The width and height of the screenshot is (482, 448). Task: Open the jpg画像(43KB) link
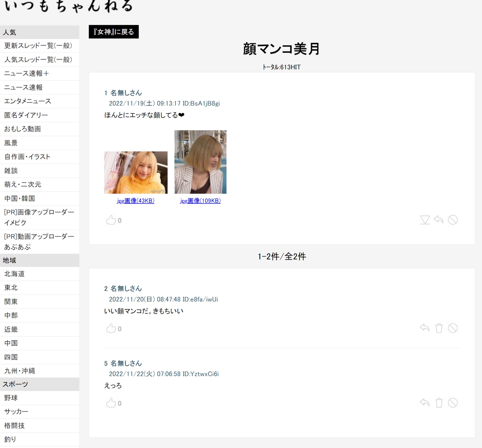136,201
